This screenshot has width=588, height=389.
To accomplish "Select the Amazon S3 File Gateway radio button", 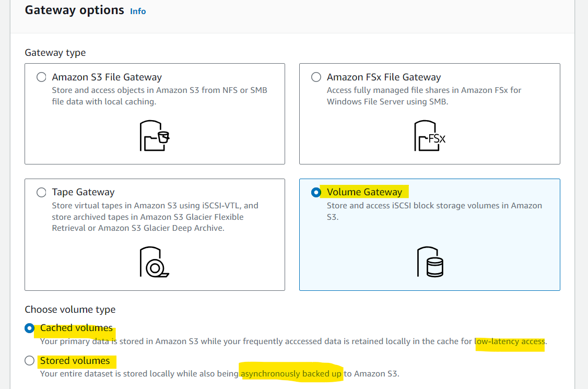I will click(x=41, y=77).
